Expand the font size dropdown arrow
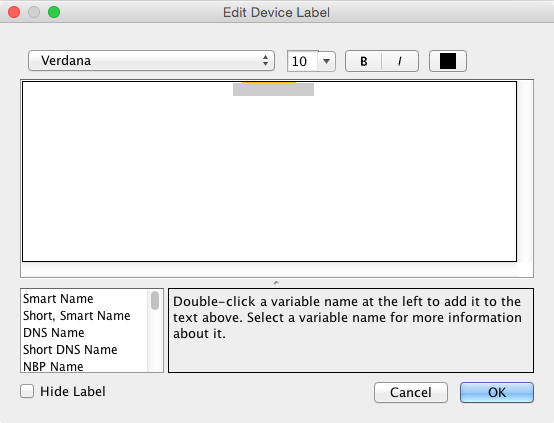 [326, 61]
